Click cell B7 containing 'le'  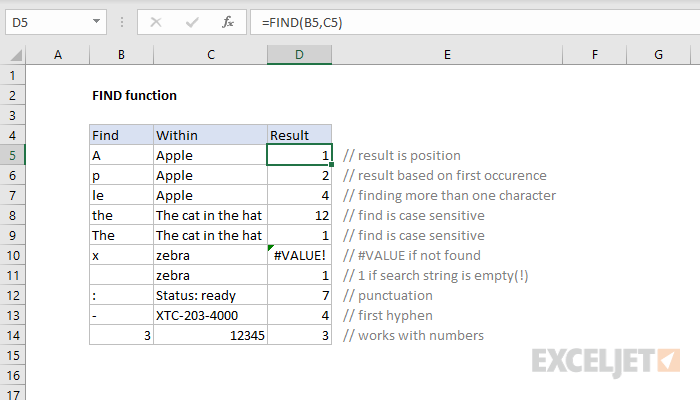click(121, 196)
